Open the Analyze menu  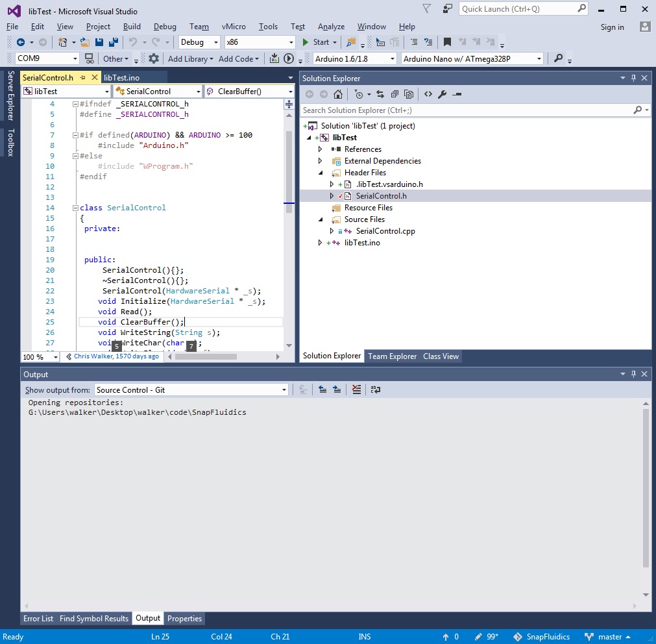click(x=331, y=27)
